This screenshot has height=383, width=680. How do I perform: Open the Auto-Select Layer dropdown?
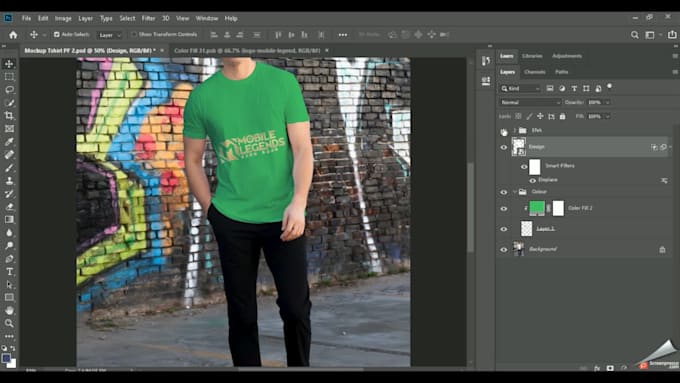(109, 35)
